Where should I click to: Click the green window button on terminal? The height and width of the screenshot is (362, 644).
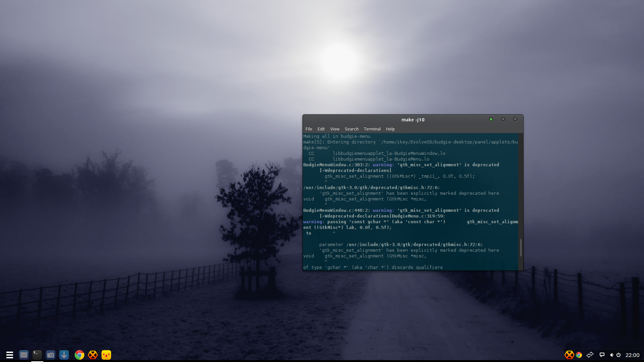pos(491,119)
